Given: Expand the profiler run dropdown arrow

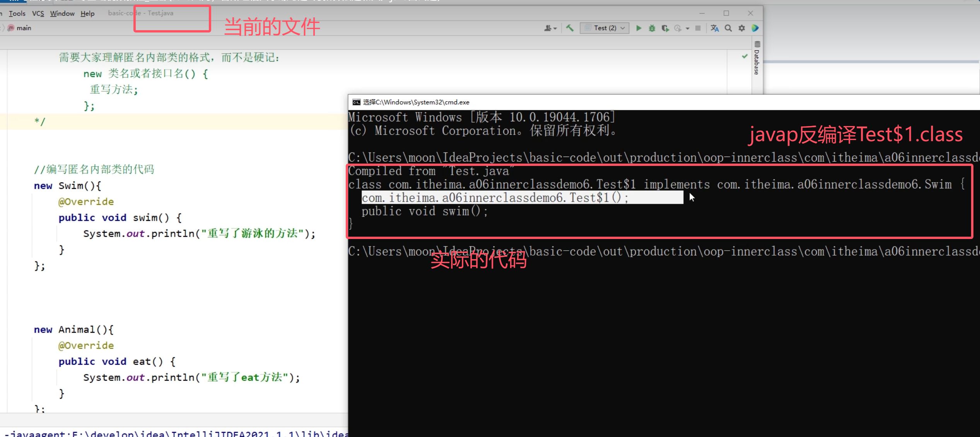Looking at the screenshot, I should [x=687, y=28].
